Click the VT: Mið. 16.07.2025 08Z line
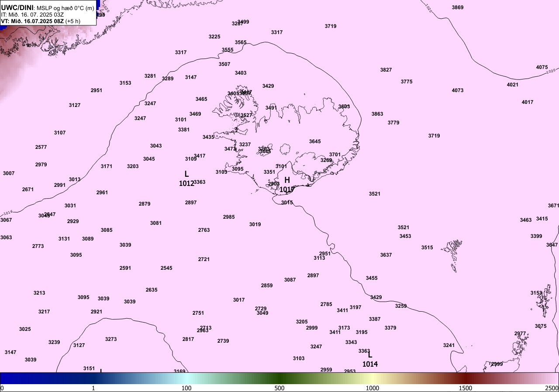Viewport: 559px width, 392px height. [x=41, y=21]
